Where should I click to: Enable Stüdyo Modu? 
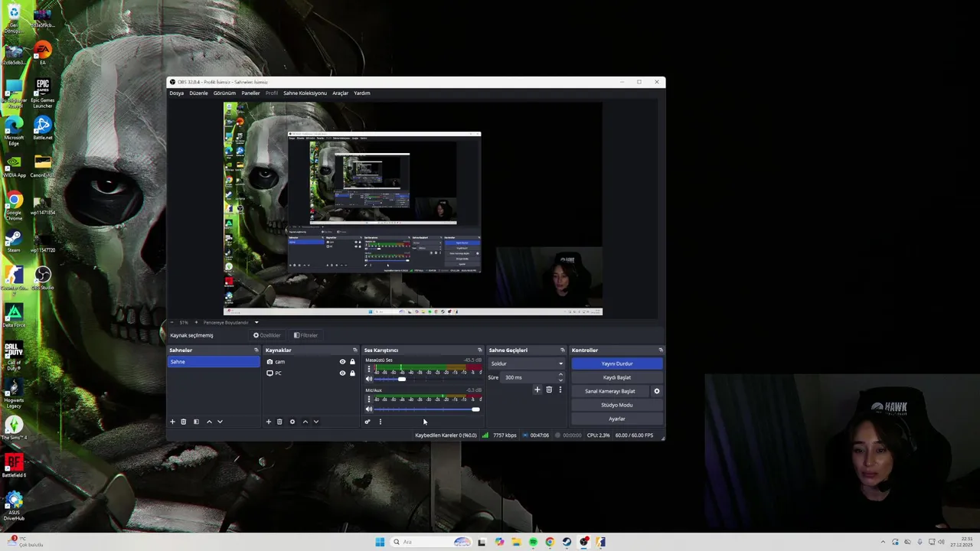click(617, 405)
